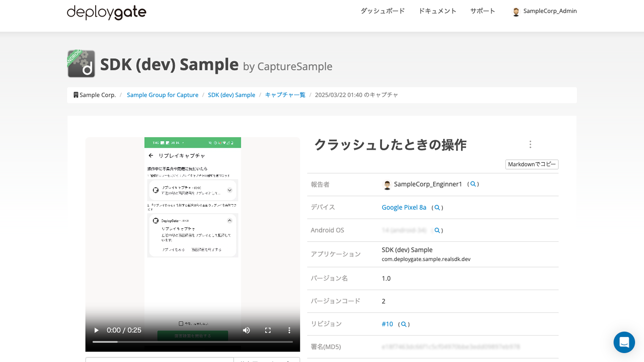Screen dimensions: 644x362
Task: Click the magnifier beside SampleCorp_Enginner1 reporter
Action: [473, 184]
